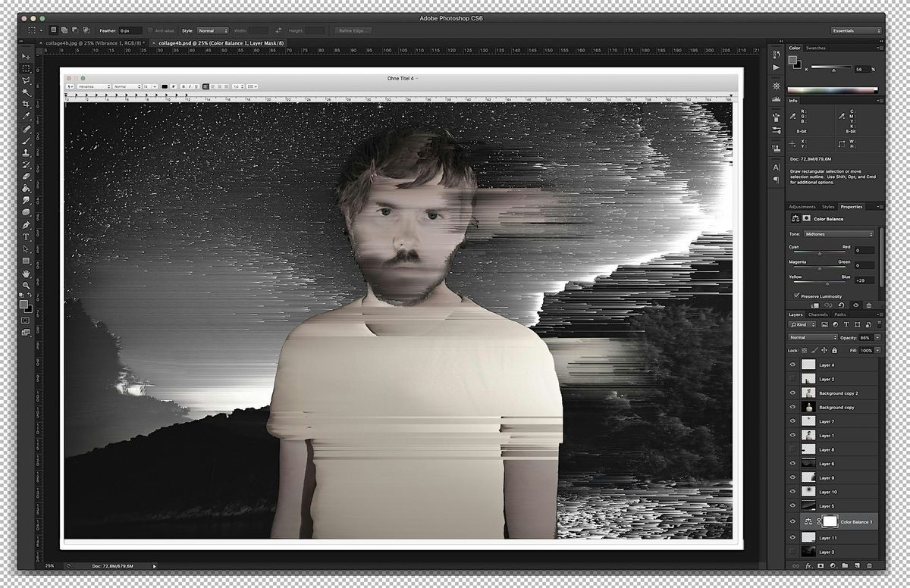Show hidden Layer 2 visibility box
The image size is (910, 588).
click(792, 379)
